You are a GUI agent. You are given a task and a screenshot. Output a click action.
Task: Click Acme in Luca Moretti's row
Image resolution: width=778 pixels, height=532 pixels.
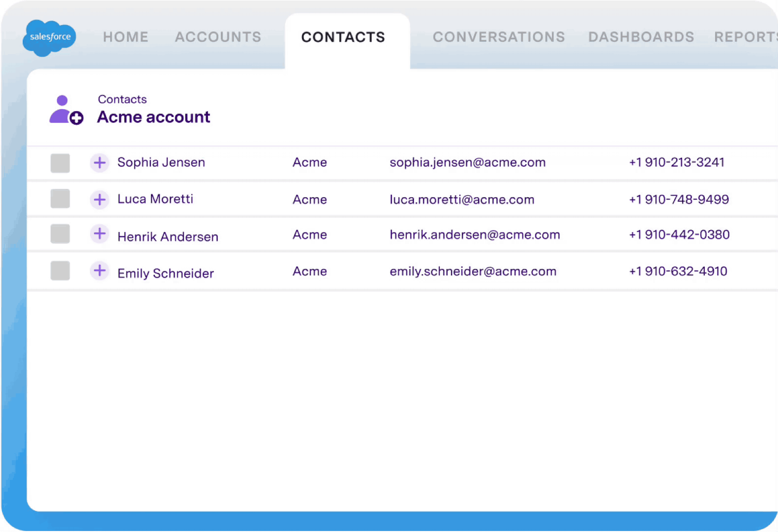tap(310, 200)
